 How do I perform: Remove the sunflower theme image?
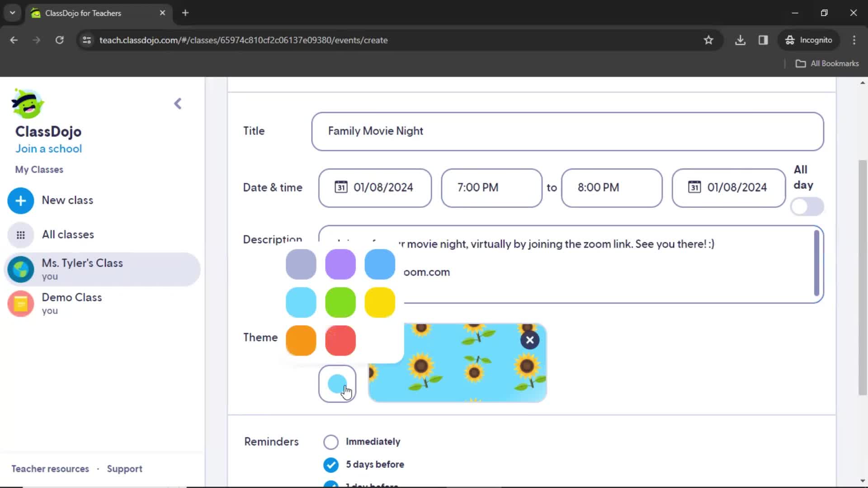pos(530,340)
